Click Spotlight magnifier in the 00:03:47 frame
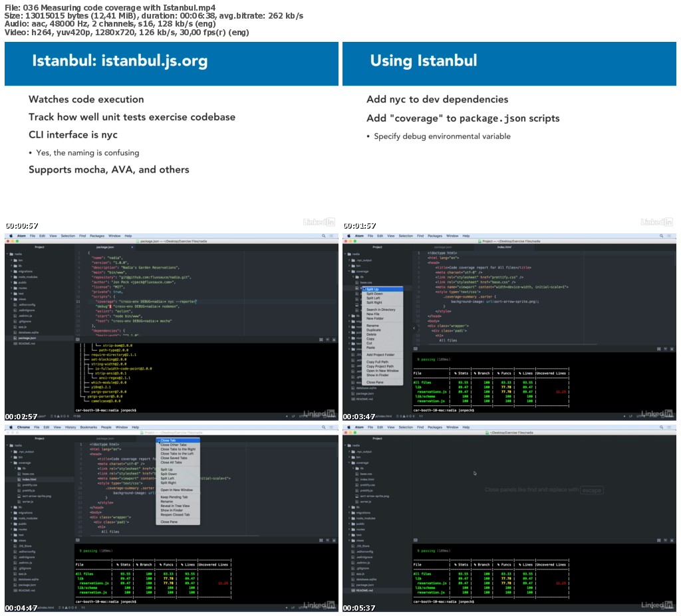681x616 pixels. coord(662,236)
